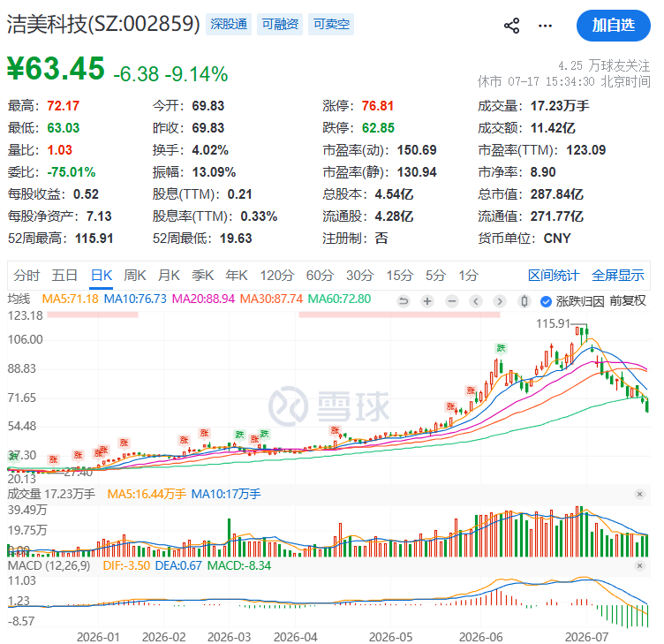Click the volume MA5:16.44万手 value
Screen dimensions: 664x644
pos(147,494)
